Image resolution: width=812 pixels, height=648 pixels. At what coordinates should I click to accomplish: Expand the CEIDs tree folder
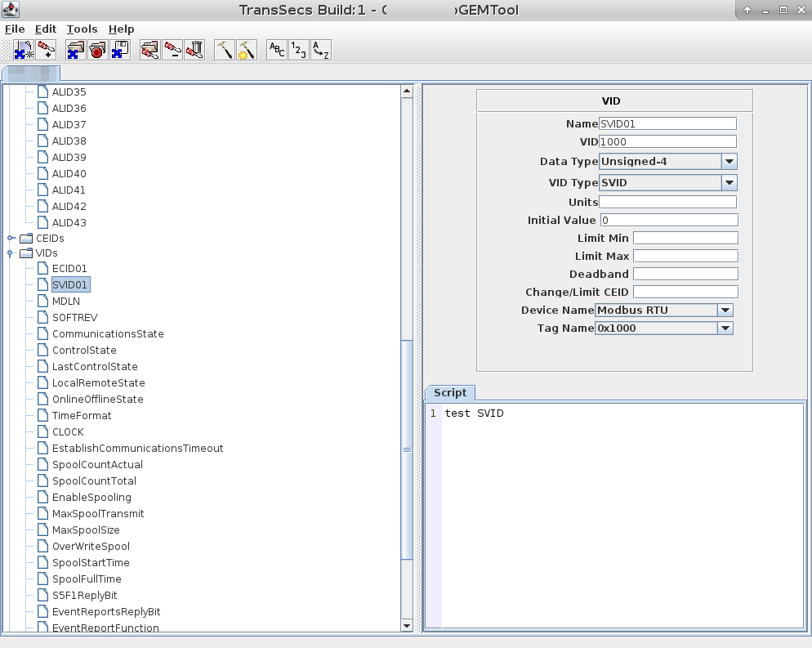[x=11, y=239]
